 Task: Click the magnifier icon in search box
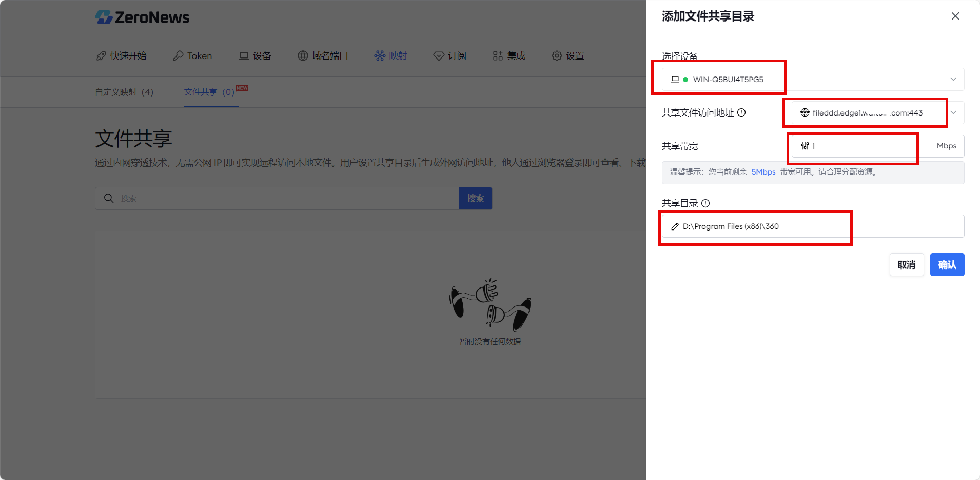coord(109,198)
